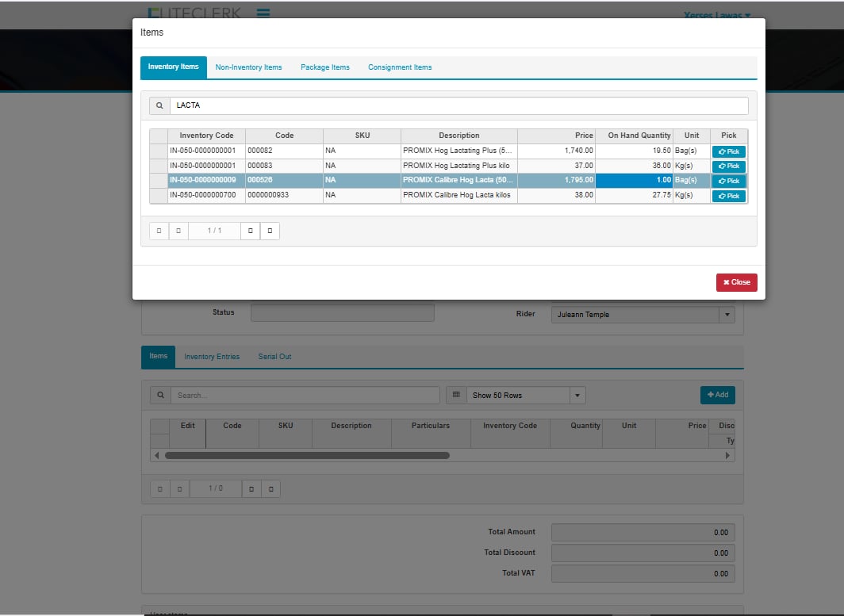Open the Show 50 Rows dropdown
Screen dimensions: 844x616
[x=577, y=395]
